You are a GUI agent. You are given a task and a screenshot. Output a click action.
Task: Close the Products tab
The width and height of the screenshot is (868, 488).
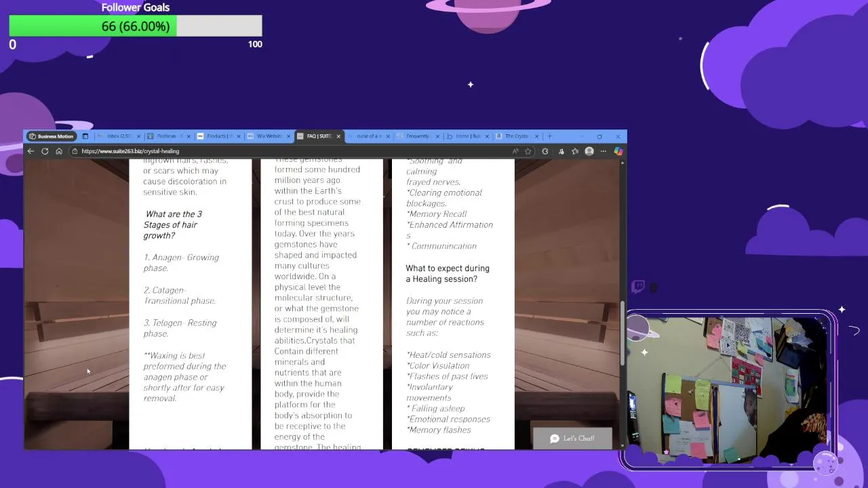(x=239, y=136)
